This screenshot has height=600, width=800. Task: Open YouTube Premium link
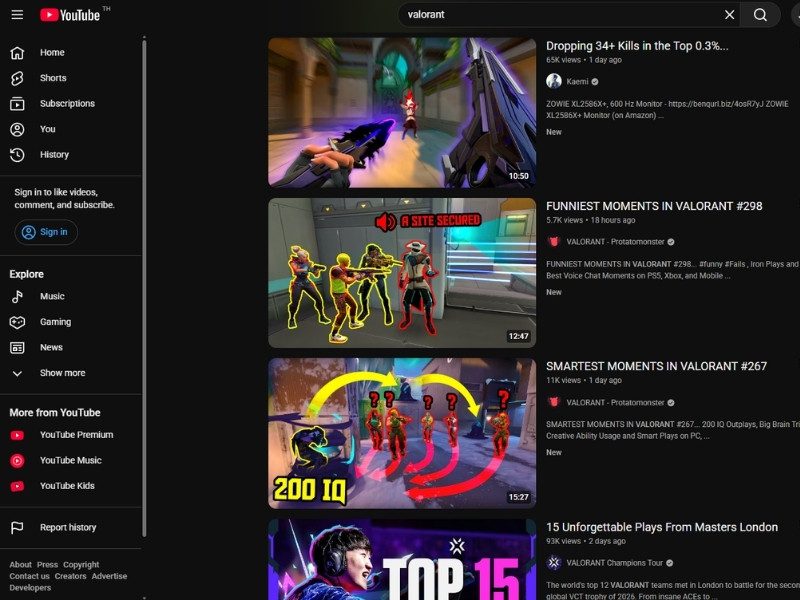[x=77, y=435]
